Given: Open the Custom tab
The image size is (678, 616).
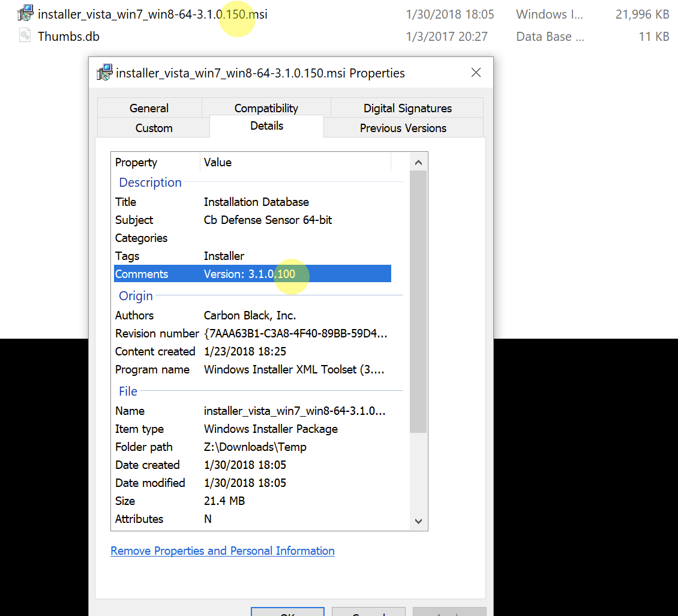Looking at the screenshot, I should [154, 128].
